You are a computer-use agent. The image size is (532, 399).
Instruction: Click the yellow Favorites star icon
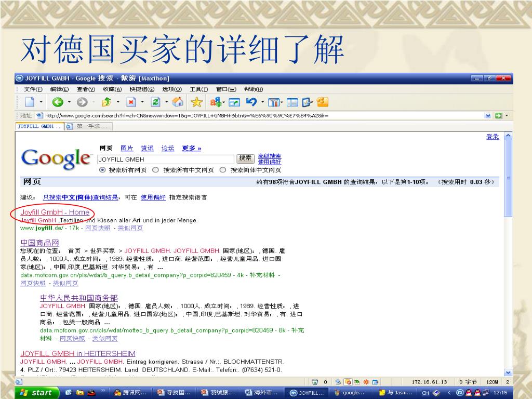click(x=196, y=102)
